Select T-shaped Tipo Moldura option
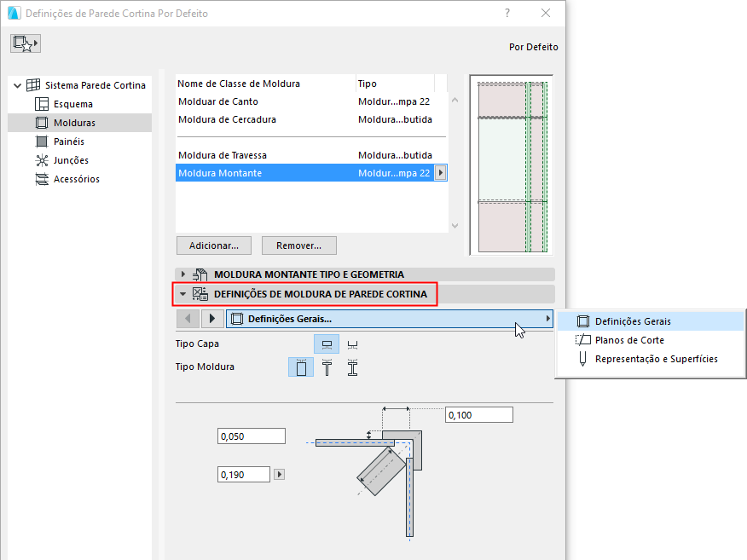This screenshot has height=560, width=747. 327,367
